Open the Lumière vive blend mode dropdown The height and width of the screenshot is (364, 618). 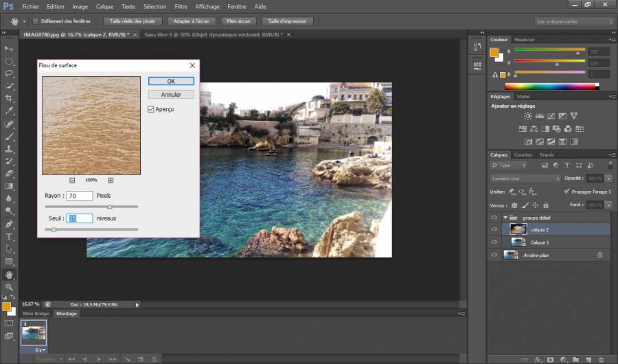click(x=525, y=179)
